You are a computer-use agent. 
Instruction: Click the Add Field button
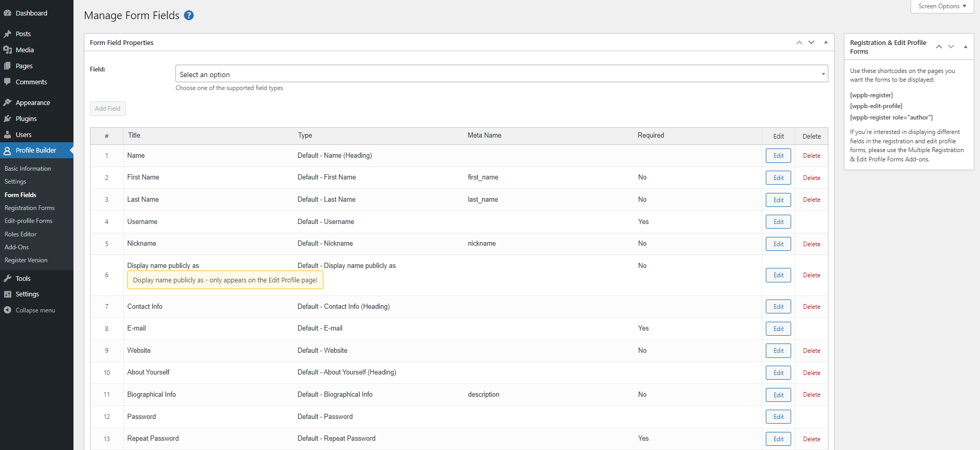(108, 109)
